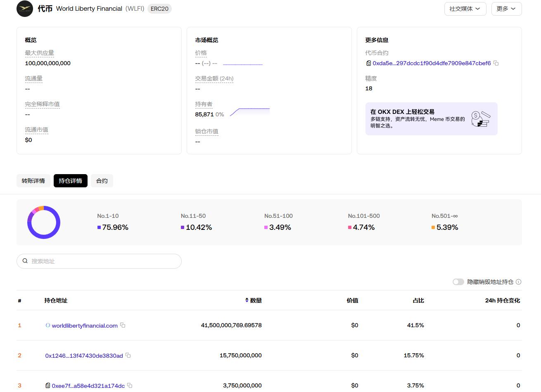The width and height of the screenshot is (541, 392).
Task: Click the contract icon before 0xee7f address
Action: (48, 385)
